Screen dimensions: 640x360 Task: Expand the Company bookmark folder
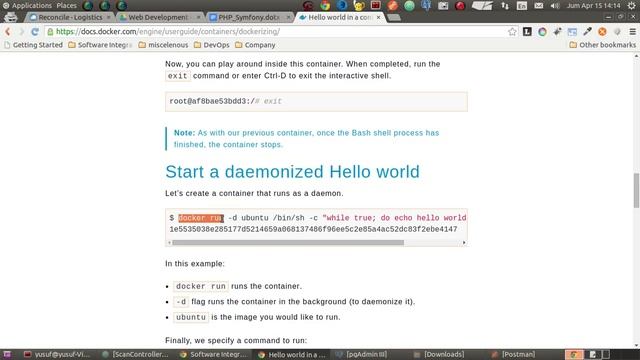coord(256,45)
